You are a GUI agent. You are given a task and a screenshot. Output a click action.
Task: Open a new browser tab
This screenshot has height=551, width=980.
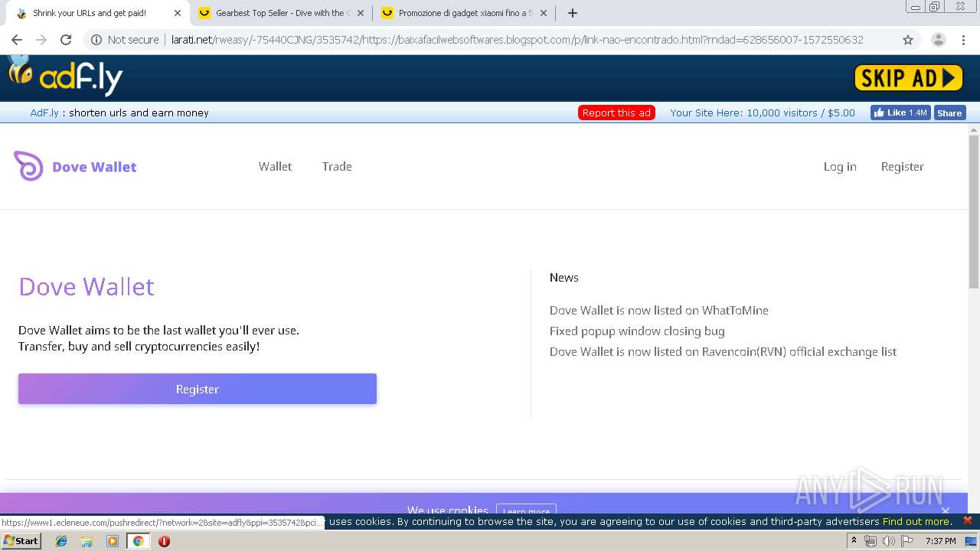(573, 13)
